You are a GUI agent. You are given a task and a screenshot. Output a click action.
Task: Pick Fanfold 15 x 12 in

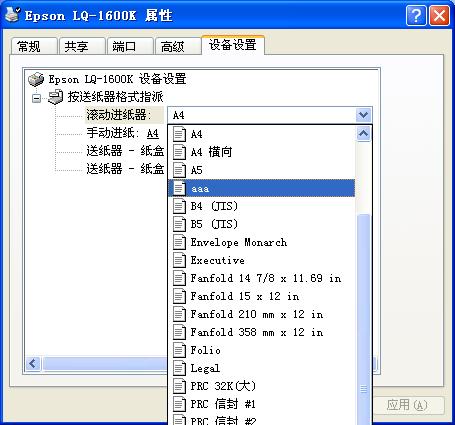(x=262, y=296)
